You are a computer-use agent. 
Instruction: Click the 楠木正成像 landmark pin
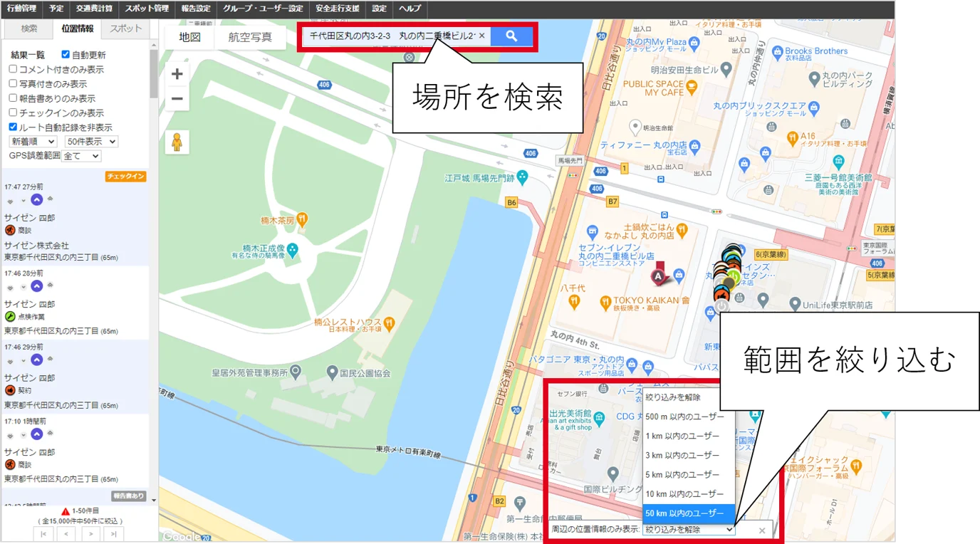tap(292, 250)
